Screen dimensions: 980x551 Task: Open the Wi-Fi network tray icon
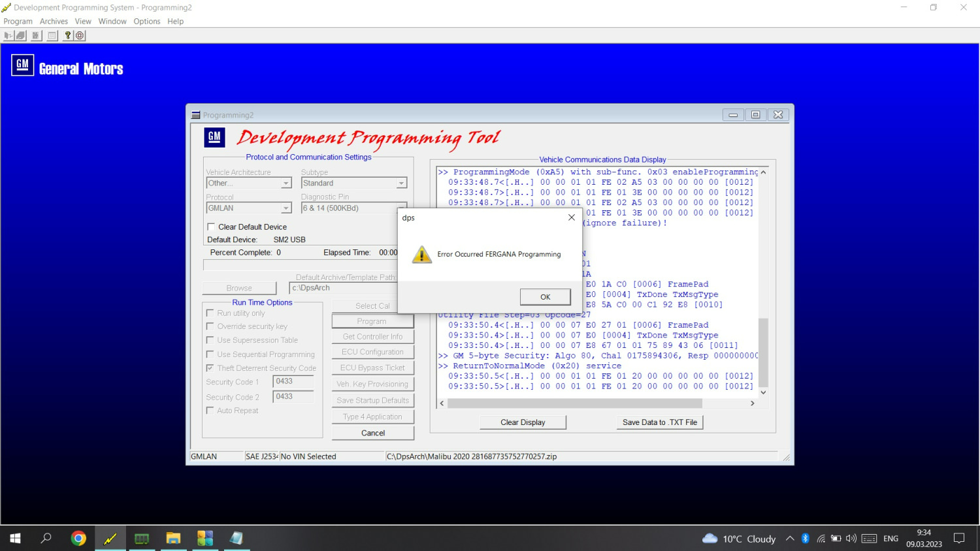pyautogui.click(x=821, y=539)
